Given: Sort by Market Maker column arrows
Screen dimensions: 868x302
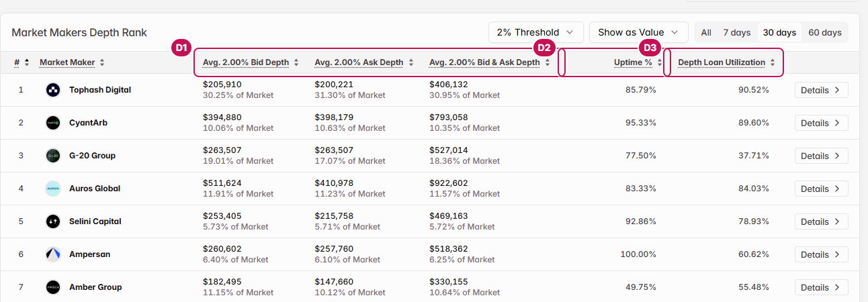Looking at the screenshot, I should click(x=102, y=62).
